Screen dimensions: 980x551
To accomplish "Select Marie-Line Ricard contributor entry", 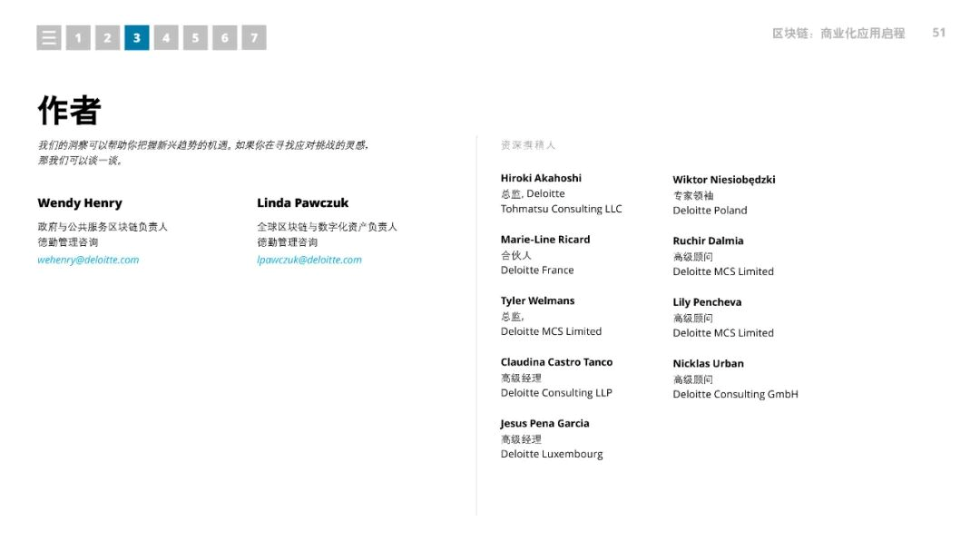I will [545, 254].
